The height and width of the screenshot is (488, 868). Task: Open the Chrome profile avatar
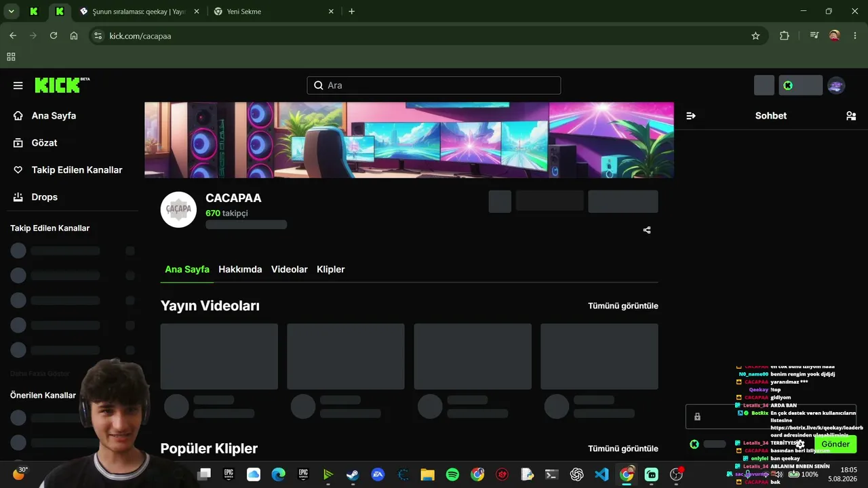[835, 36]
